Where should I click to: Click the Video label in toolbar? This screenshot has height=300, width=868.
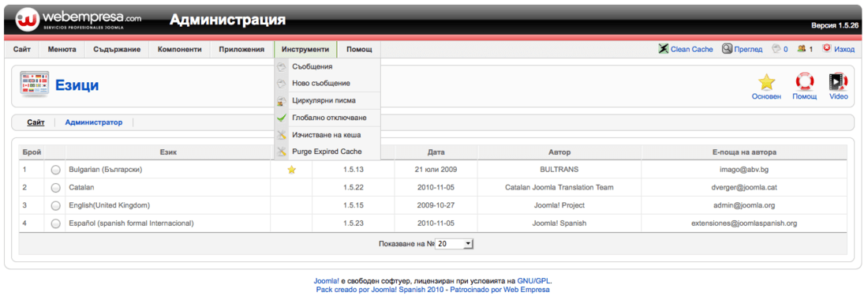click(838, 96)
